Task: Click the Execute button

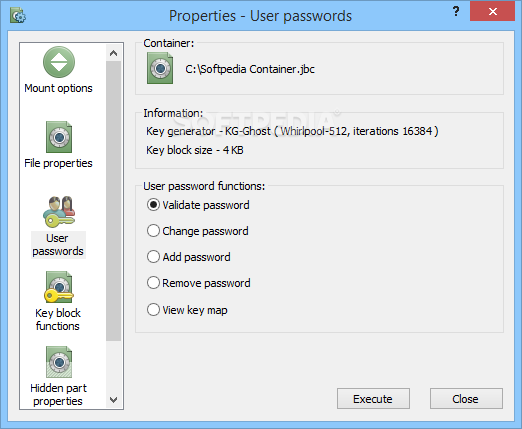Action: click(373, 399)
